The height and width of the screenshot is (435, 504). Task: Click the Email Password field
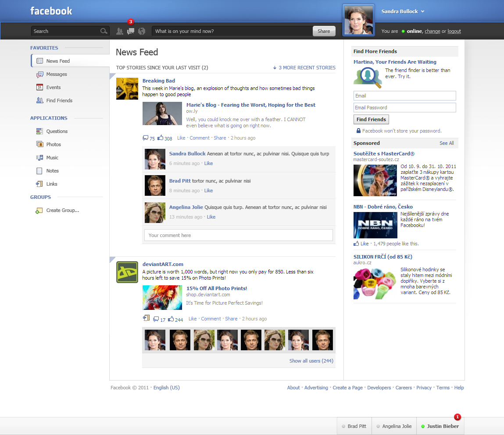(405, 108)
